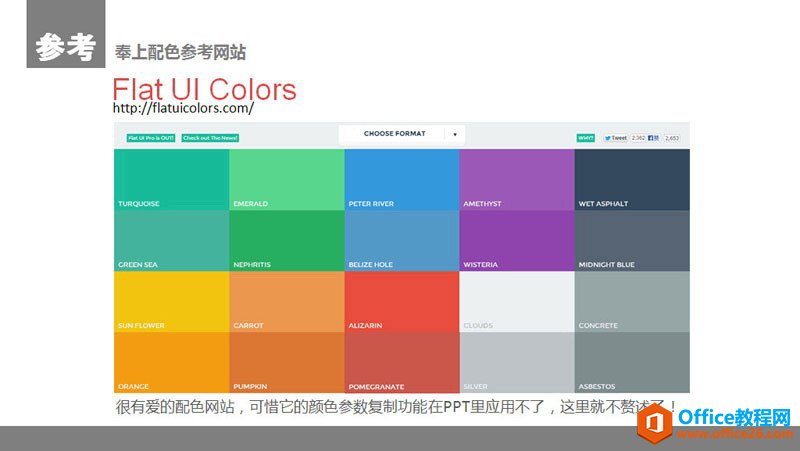Select the Turquoise color swatch
Screen dimensions: 800x451
pyautogui.click(x=171, y=178)
